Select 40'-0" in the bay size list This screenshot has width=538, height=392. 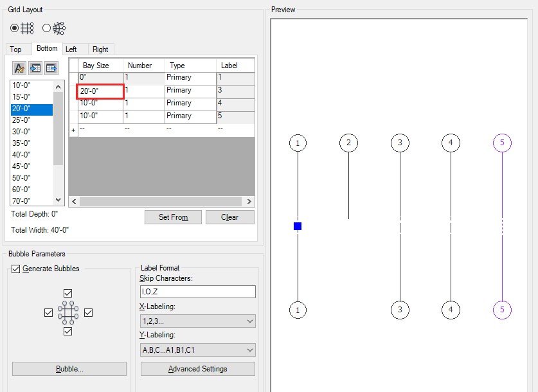click(31, 155)
